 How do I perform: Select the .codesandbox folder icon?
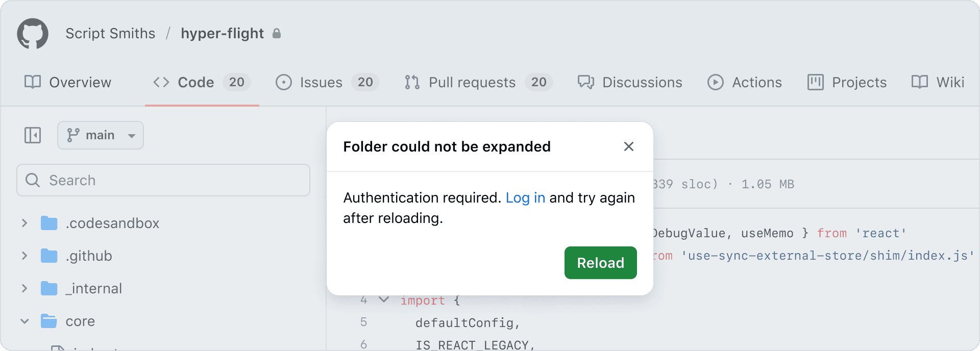click(49, 223)
